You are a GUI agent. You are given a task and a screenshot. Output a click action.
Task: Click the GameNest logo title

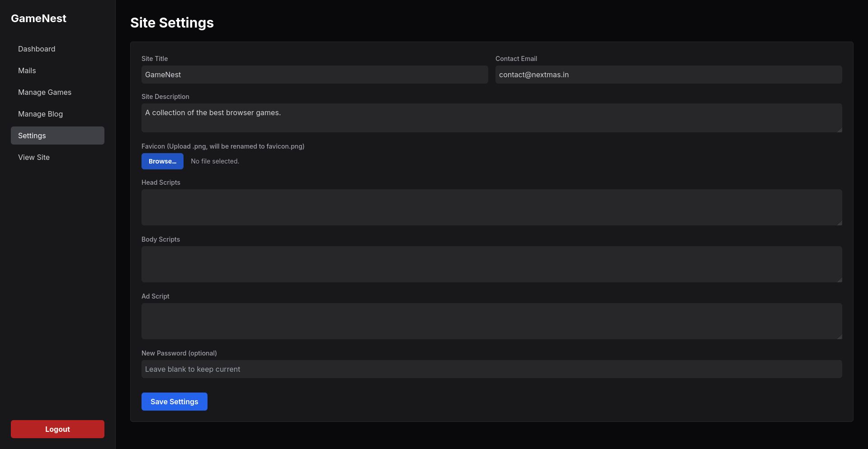click(x=38, y=19)
